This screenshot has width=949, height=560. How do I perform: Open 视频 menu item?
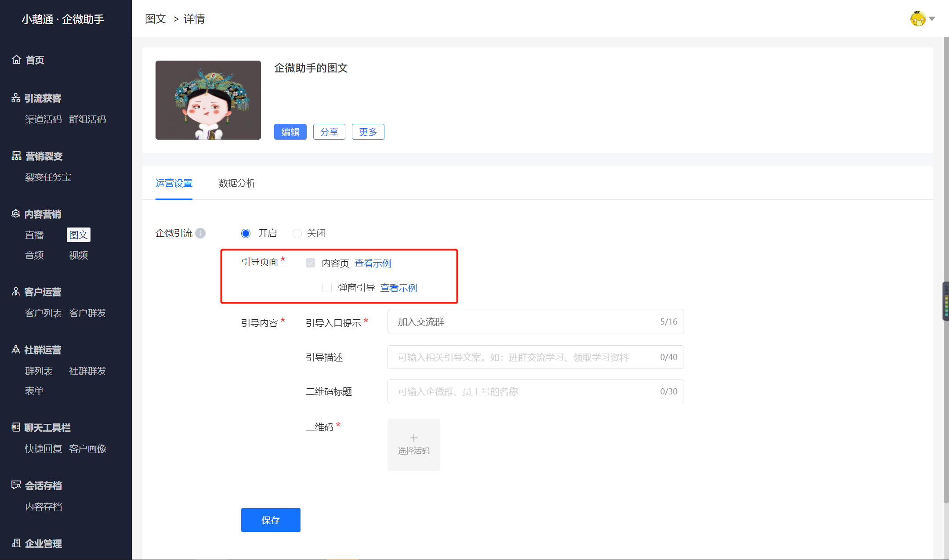pyautogui.click(x=79, y=255)
